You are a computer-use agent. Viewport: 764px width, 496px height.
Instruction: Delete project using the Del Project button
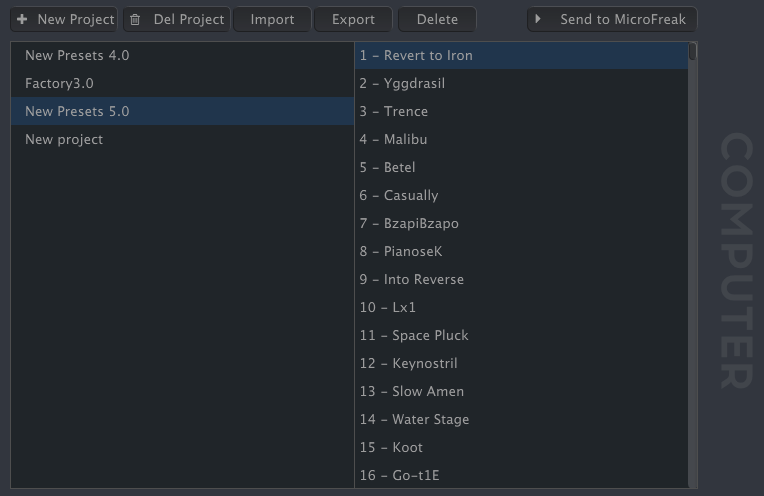coord(176,19)
